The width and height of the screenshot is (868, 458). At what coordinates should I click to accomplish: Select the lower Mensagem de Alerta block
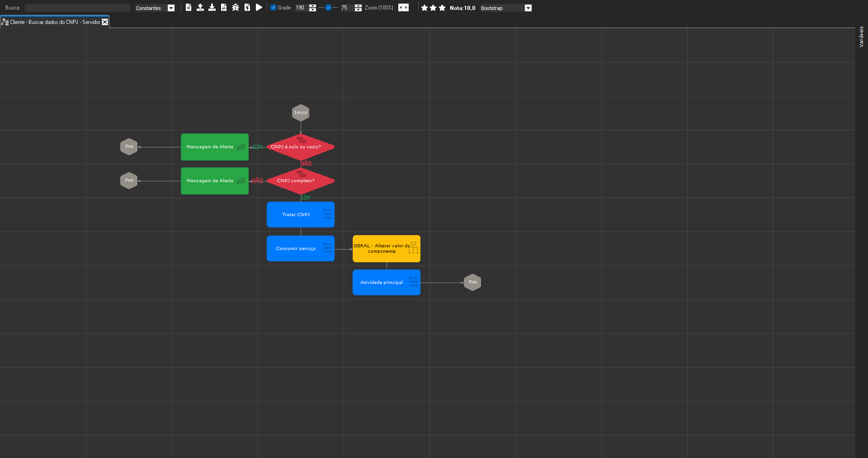(x=215, y=181)
